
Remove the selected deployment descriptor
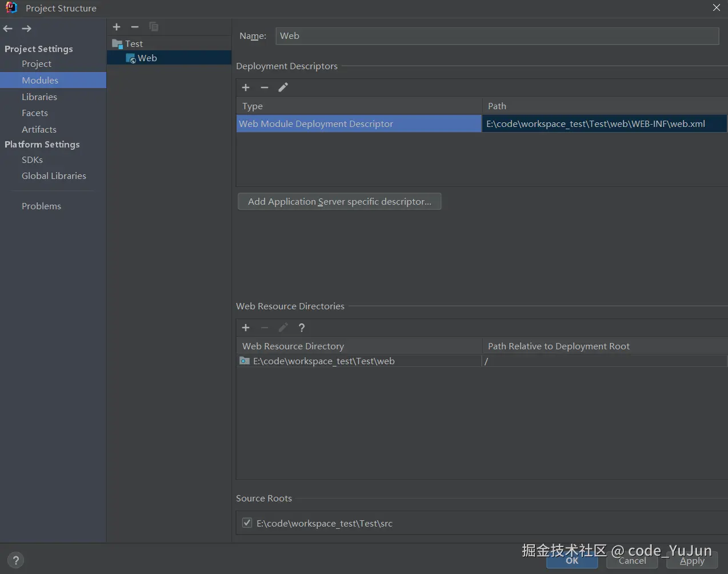tap(265, 87)
